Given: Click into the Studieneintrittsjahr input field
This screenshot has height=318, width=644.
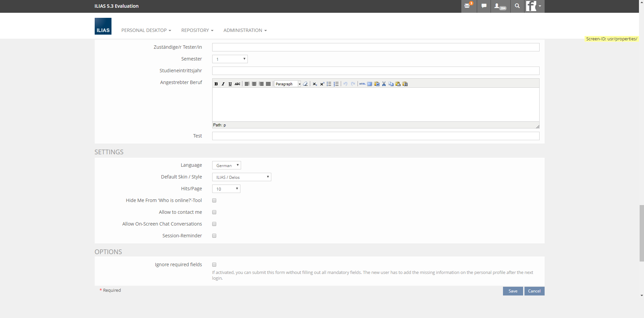Looking at the screenshot, I should pos(375,71).
